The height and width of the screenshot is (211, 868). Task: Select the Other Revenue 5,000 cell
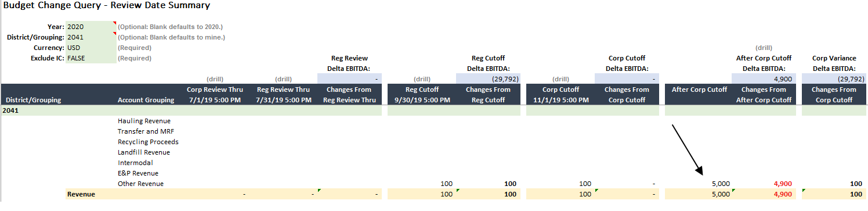(x=698, y=184)
